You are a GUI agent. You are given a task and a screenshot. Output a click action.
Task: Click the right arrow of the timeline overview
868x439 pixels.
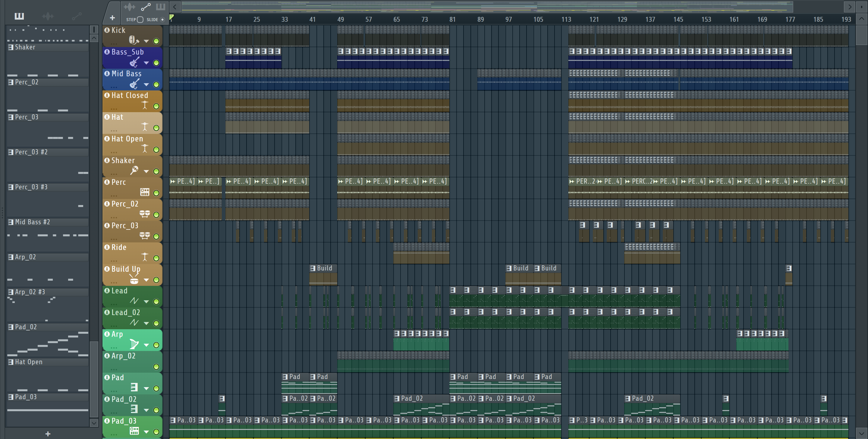(x=850, y=7)
